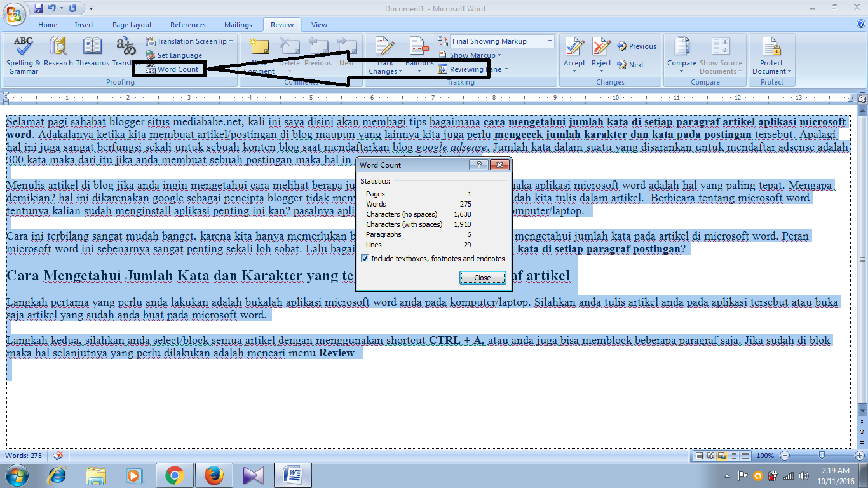Open Reviewing Pane dropdown arrow
Screen dimensions: 868x488
click(506, 69)
